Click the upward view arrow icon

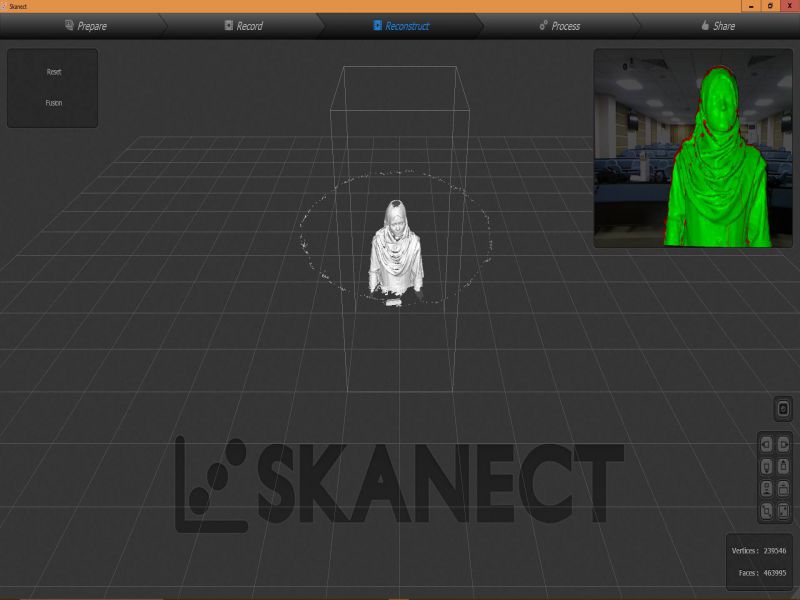[x=784, y=466]
